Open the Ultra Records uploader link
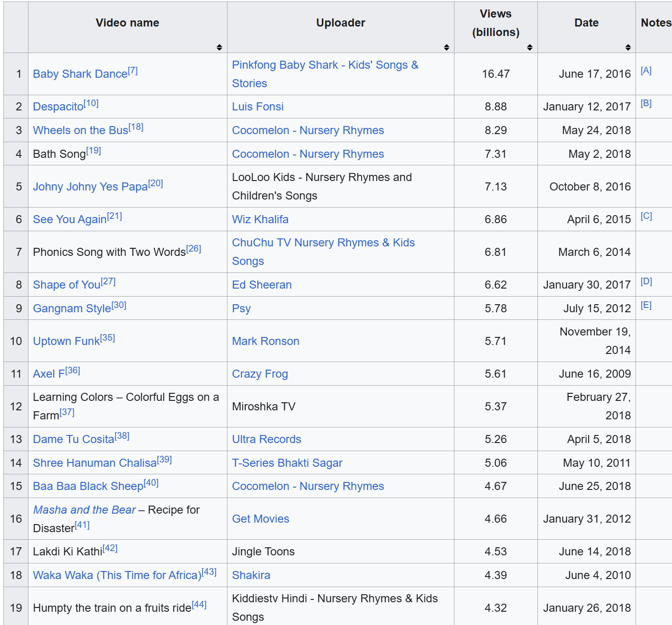Viewport: 672px width, 625px height. pos(267,439)
